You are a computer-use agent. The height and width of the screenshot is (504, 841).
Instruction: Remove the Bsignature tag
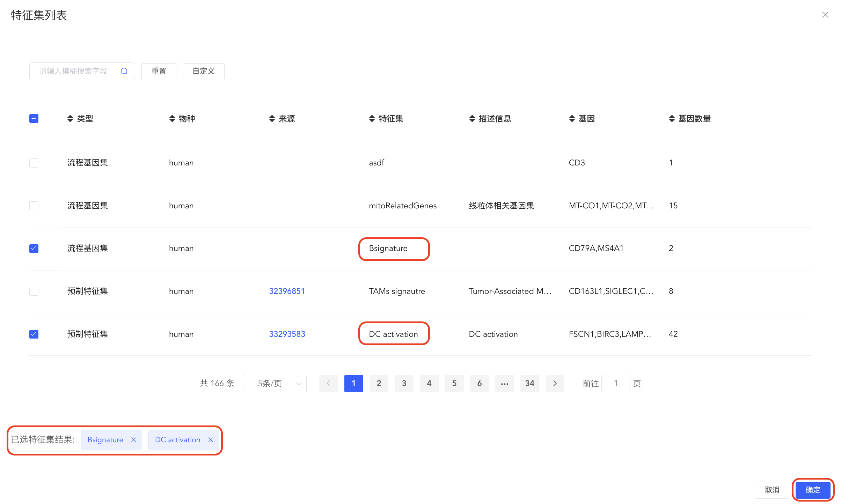[x=133, y=440]
